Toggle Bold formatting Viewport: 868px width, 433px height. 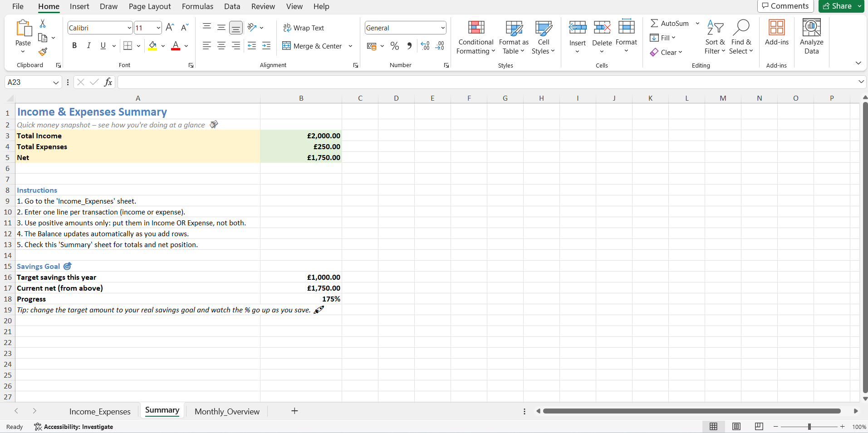pos(74,46)
